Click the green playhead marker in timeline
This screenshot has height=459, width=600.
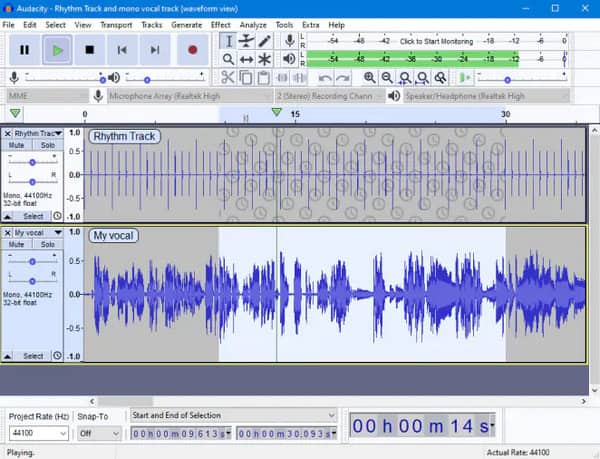click(x=276, y=112)
